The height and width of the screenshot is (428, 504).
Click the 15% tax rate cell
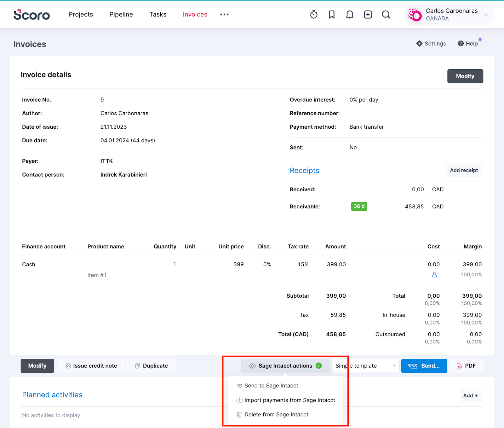[303, 264]
